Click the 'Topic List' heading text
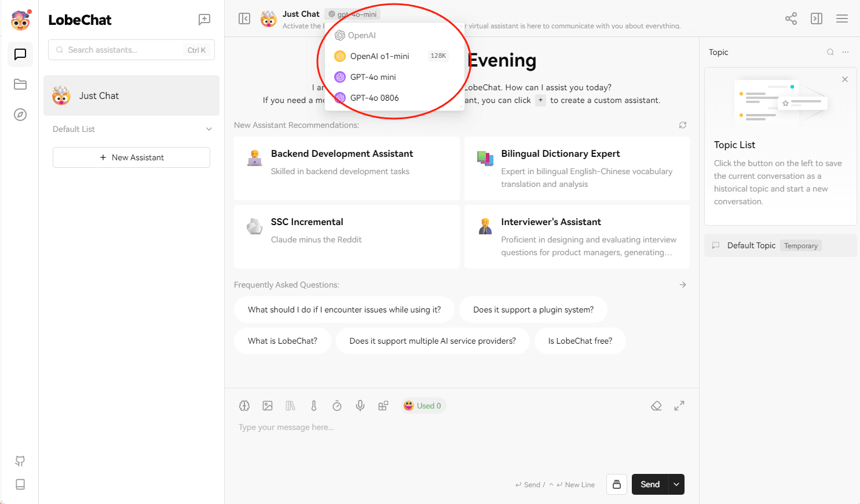This screenshot has height=504, width=860. coord(734,145)
